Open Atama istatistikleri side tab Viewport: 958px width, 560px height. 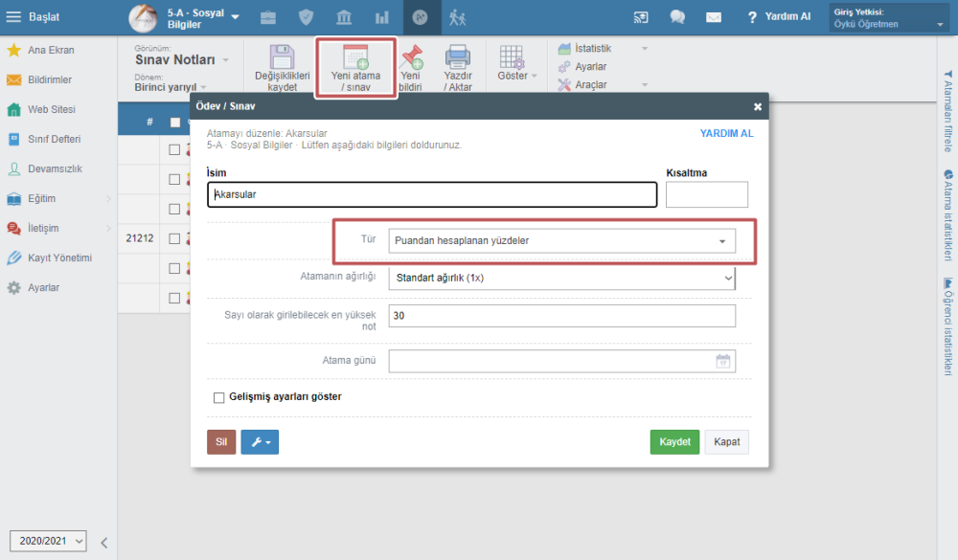947,215
